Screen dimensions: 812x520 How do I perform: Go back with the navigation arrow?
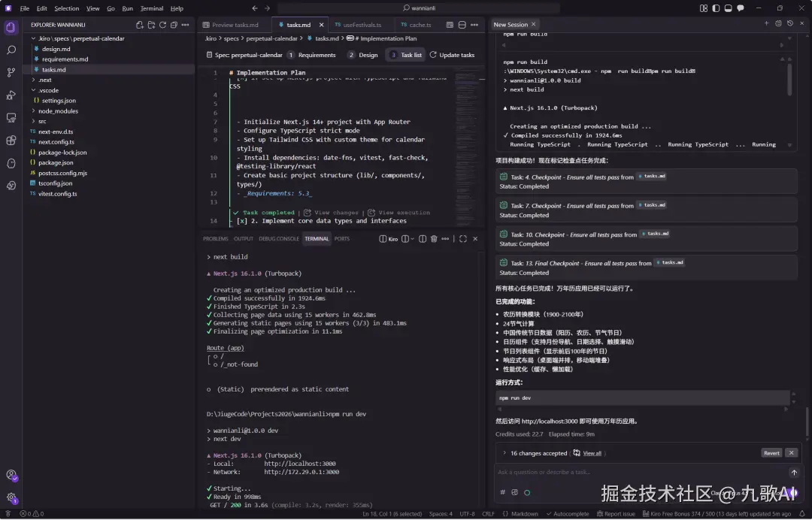(x=255, y=8)
